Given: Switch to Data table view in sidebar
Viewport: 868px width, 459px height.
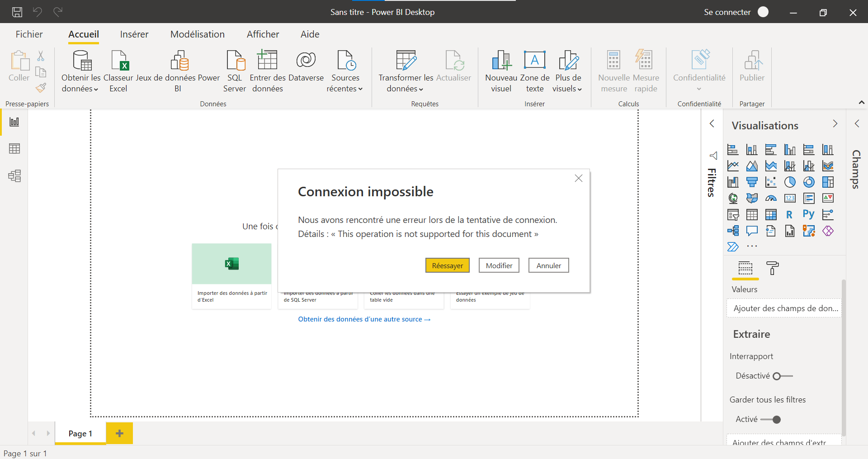Looking at the screenshot, I should click(14, 149).
